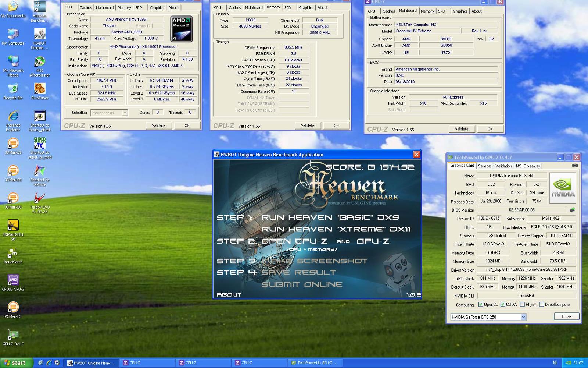Click Internet Explorer quick launch icon
This screenshot has height=368, width=588.
[49, 363]
